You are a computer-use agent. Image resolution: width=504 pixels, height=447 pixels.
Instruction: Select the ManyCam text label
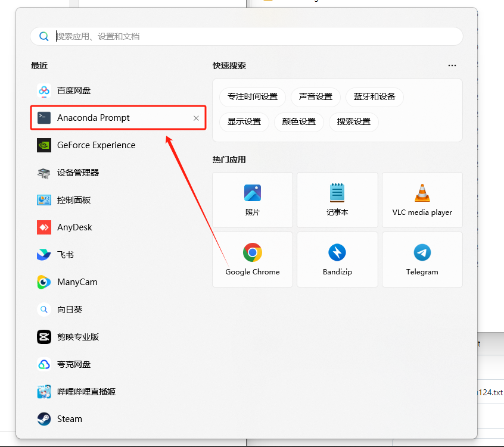tap(77, 282)
